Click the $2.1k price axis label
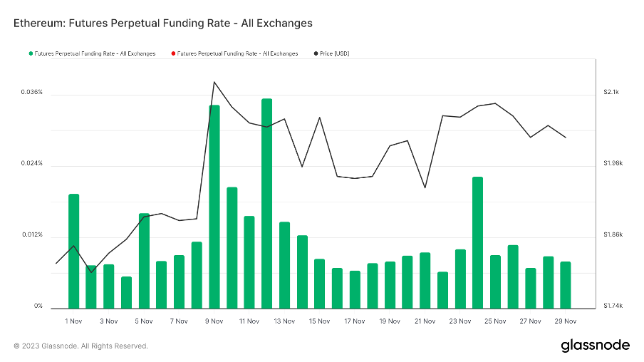 point(611,93)
